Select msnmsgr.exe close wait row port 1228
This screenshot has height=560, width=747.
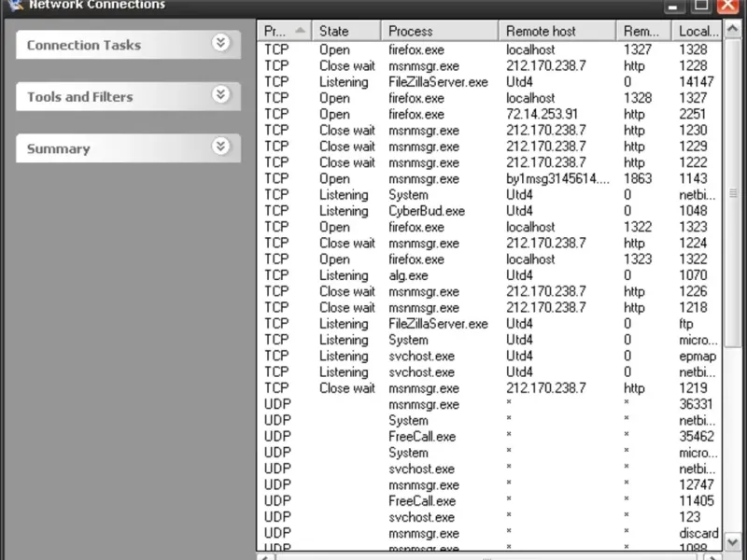[489, 65]
